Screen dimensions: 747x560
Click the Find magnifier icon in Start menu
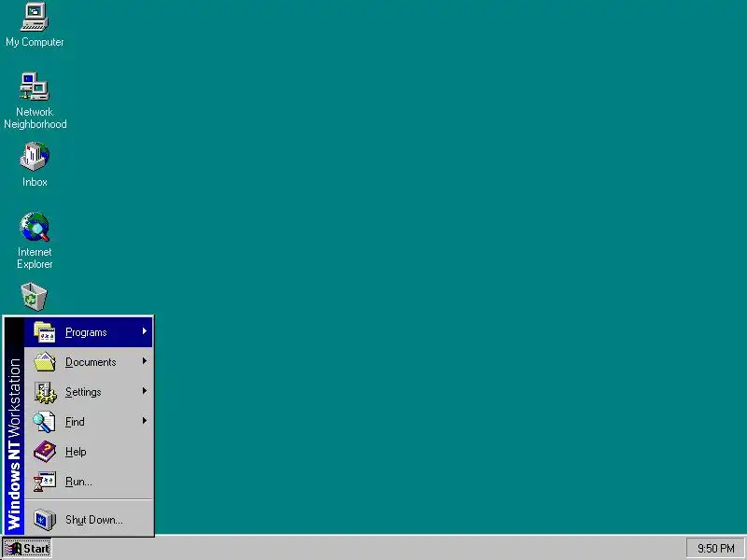[44, 422]
